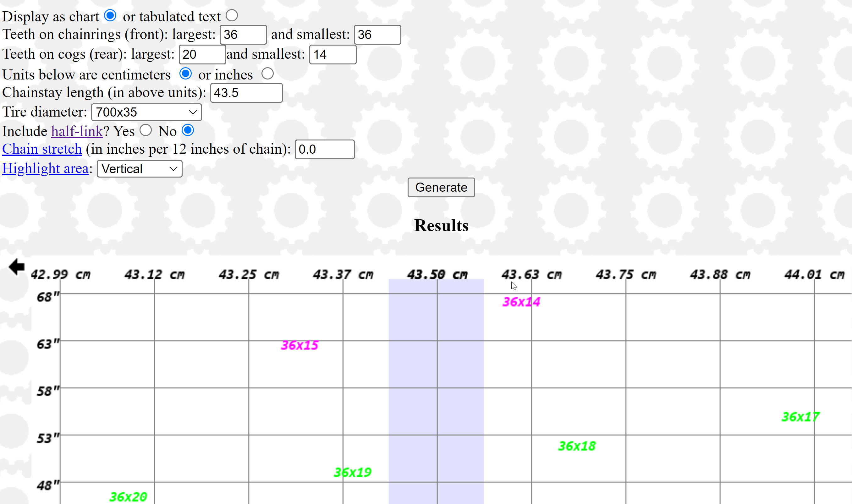Select the 'tabulated text' radio button
The width and height of the screenshot is (852, 504).
[232, 16]
